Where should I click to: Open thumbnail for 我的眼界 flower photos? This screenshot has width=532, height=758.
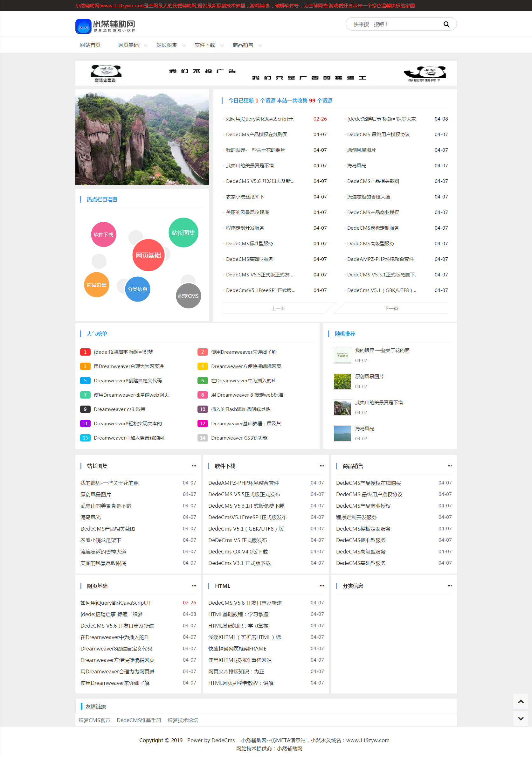point(342,355)
